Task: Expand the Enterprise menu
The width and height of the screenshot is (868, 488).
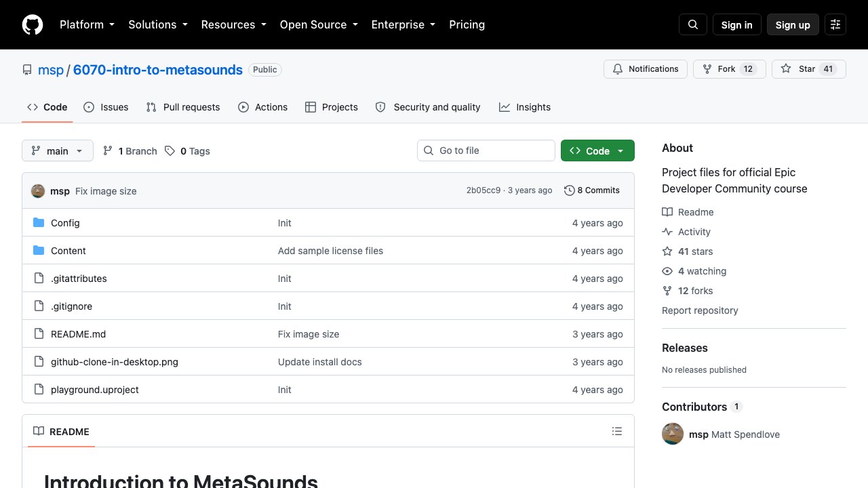Action: [403, 24]
